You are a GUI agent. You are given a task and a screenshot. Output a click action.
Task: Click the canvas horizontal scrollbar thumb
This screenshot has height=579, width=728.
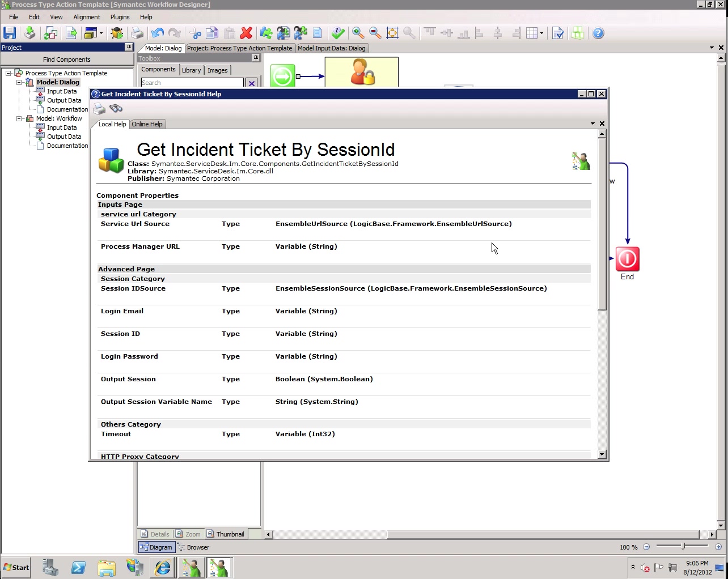[x=543, y=534]
